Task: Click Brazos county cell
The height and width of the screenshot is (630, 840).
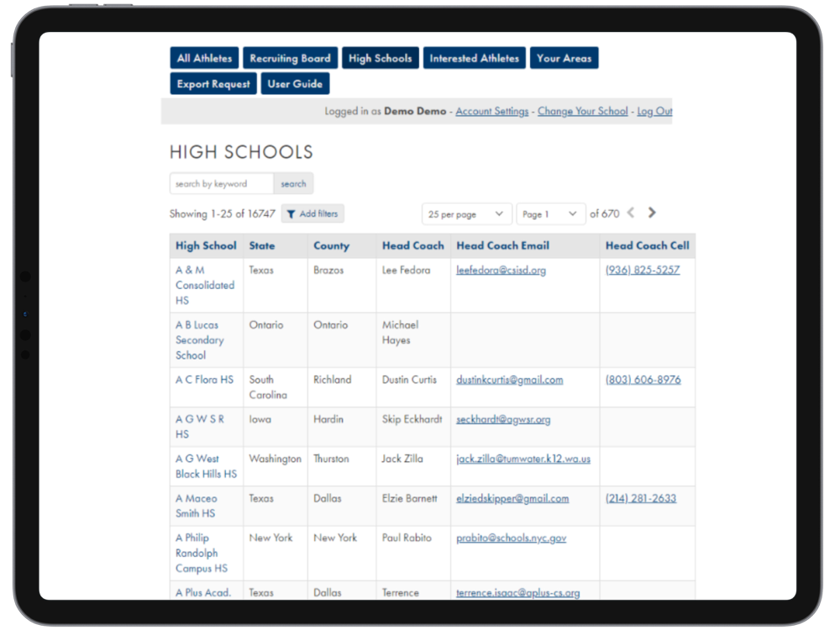Action: [328, 270]
